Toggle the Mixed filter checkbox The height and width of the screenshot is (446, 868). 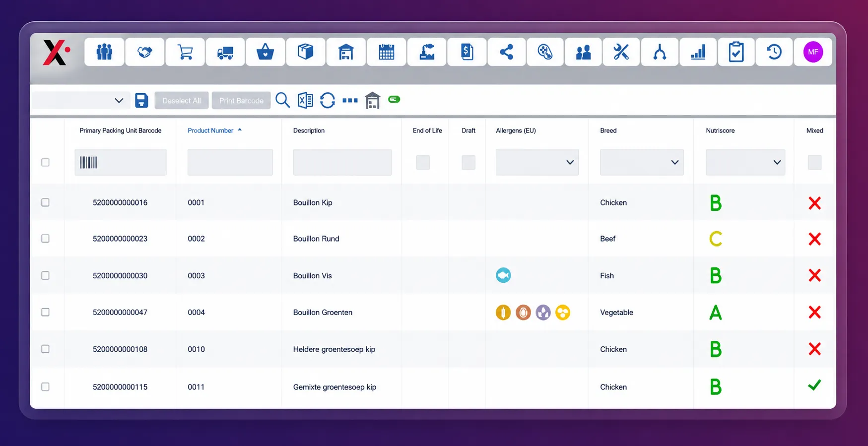tap(814, 162)
